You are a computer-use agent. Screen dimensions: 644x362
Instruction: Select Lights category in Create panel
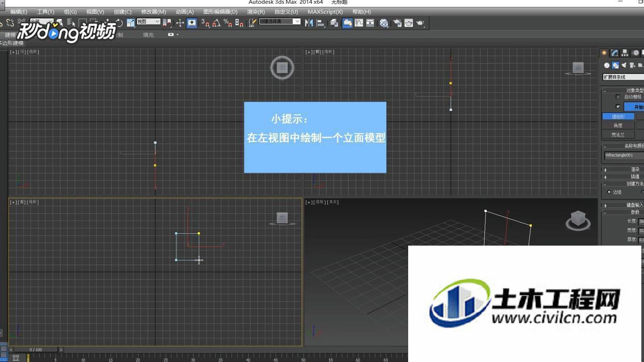coord(624,65)
